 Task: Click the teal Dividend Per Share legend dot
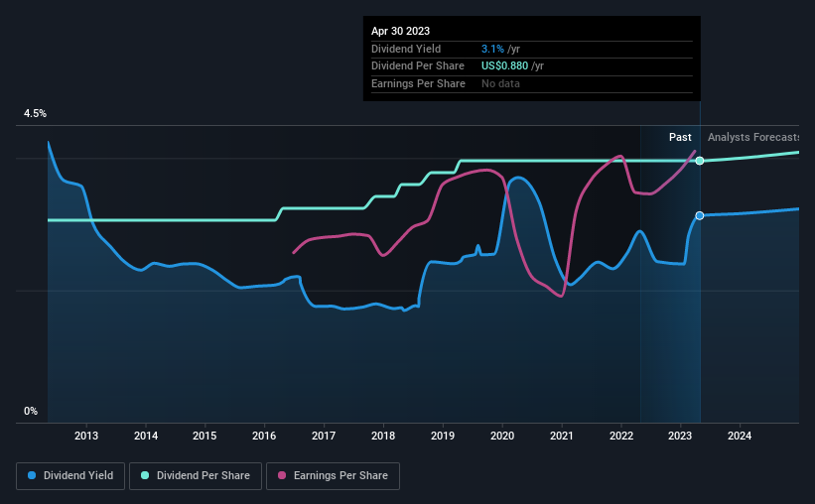click(x=145, y=475)
